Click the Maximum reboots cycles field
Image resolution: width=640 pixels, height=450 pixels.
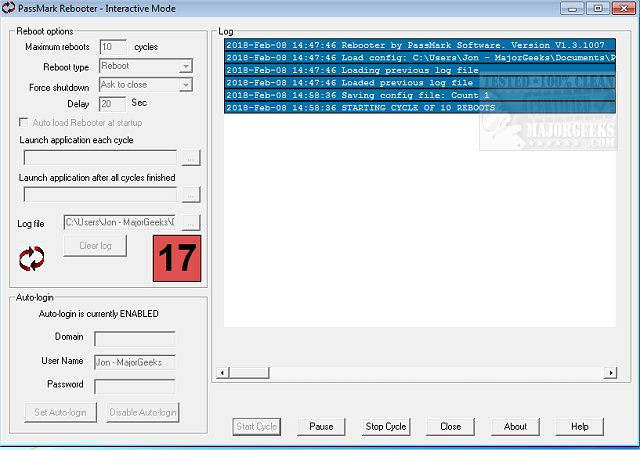coord(113,47)
